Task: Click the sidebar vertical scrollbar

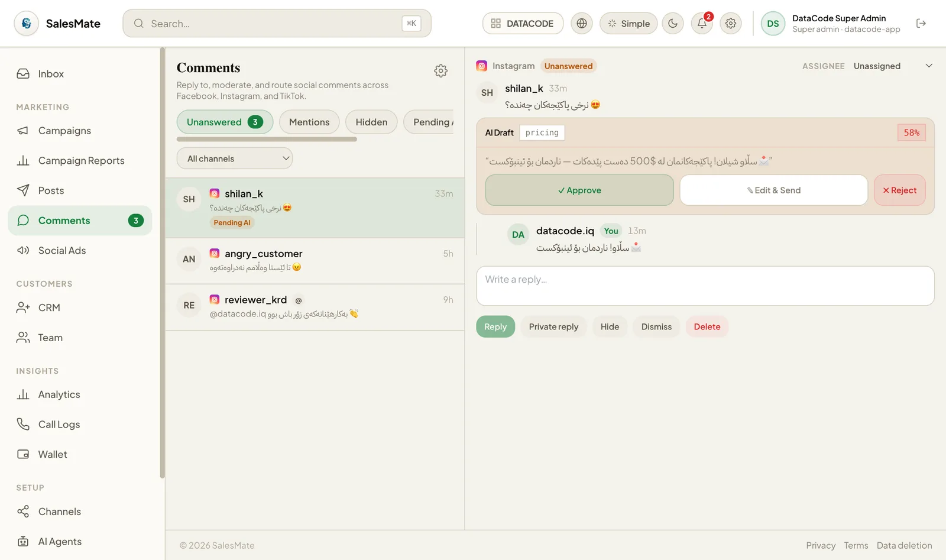Action: pos(162,263)
